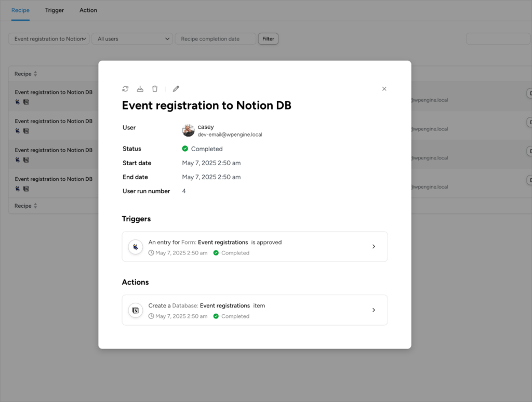The height and width of the screenshot is (402, 532).
Task: Click the form plugin icon in the trigger row
Action: [136, 247]
